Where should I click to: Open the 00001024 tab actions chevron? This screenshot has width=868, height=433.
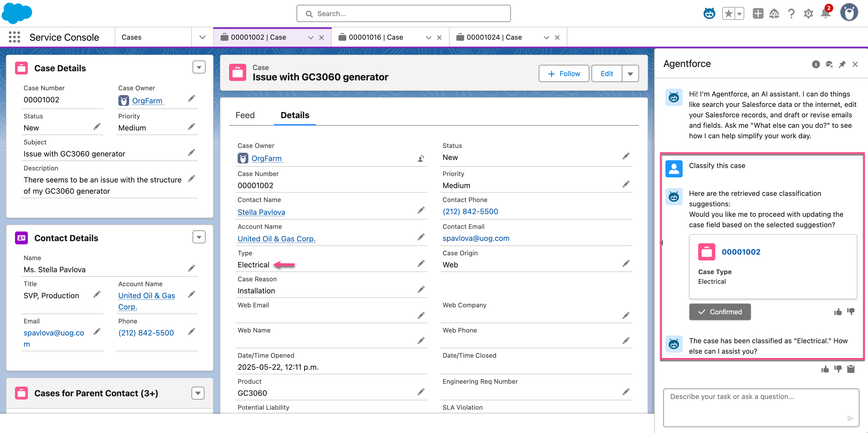tap(547, 38)
